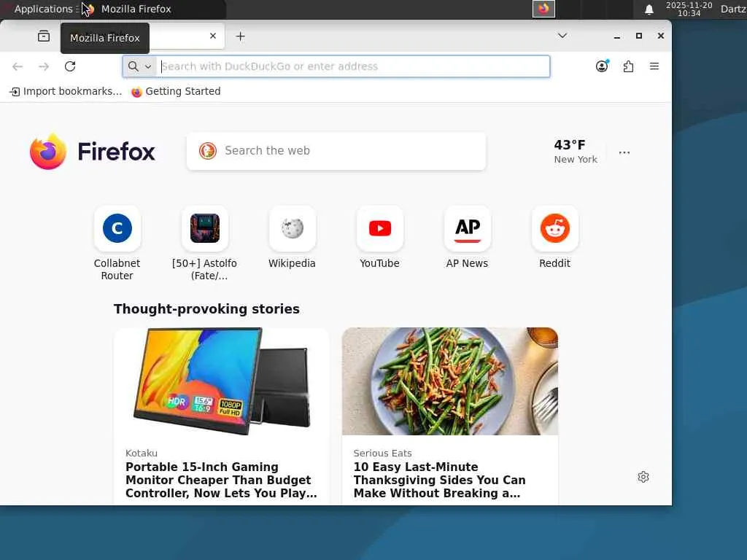Open the notification bell in panel
The width and height of the screenshot is (747, 560).
649,9
